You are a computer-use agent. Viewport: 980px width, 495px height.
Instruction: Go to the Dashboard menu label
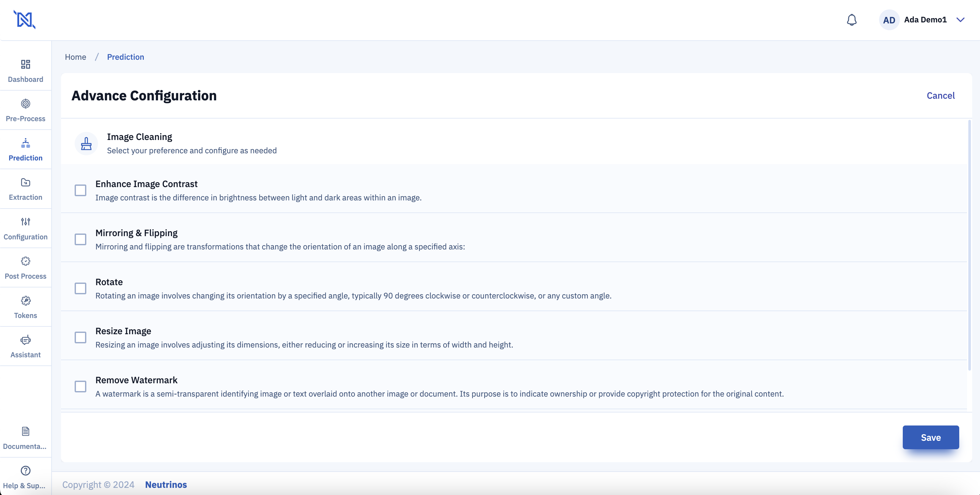26,79
